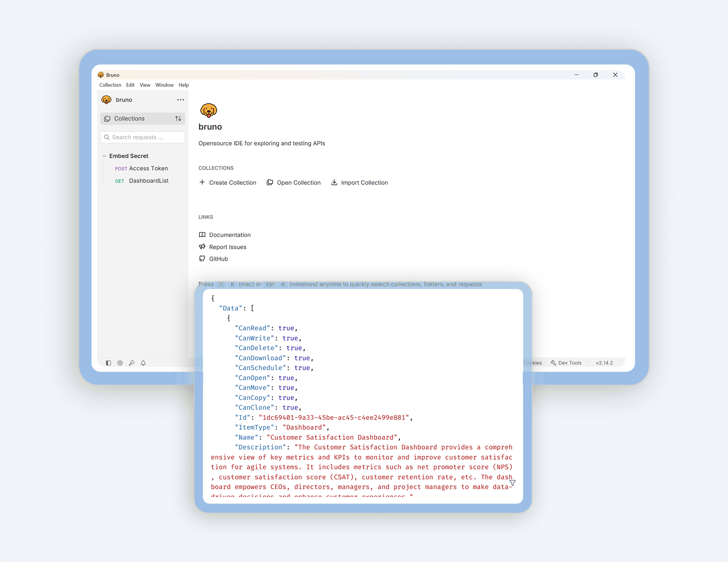Click the "CanSchedule" key in JSON
This screenshot has height=562, width=728.
pyautogui.click(x=261, y=368)
